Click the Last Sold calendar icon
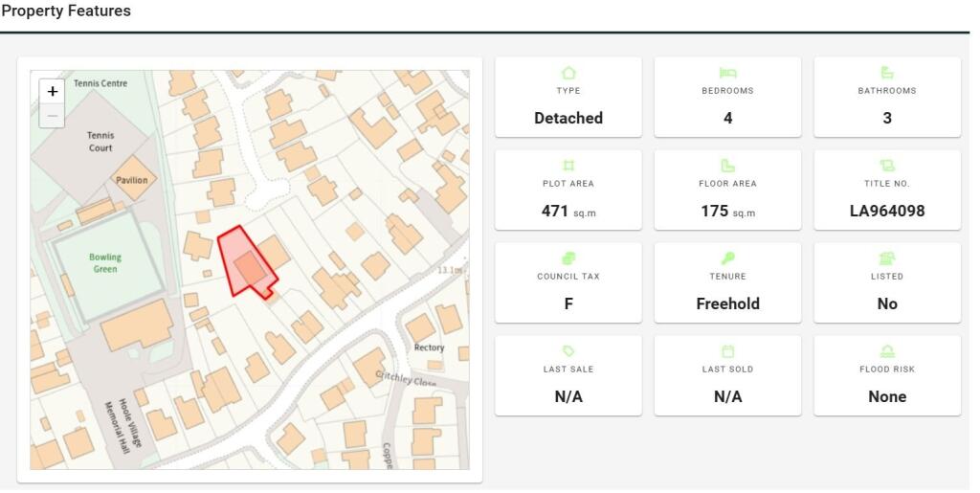The width and height of the screenshot is (980, 493). tap(727, 351)
